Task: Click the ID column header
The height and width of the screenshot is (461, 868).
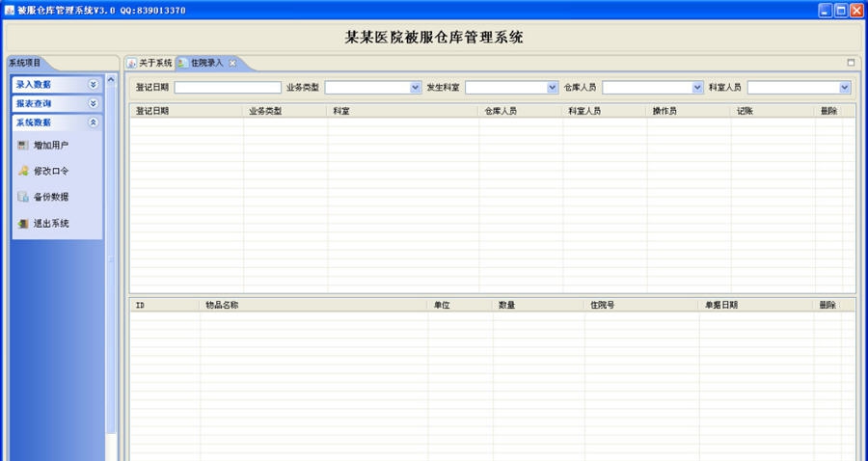Action: [x=165, y=305]
